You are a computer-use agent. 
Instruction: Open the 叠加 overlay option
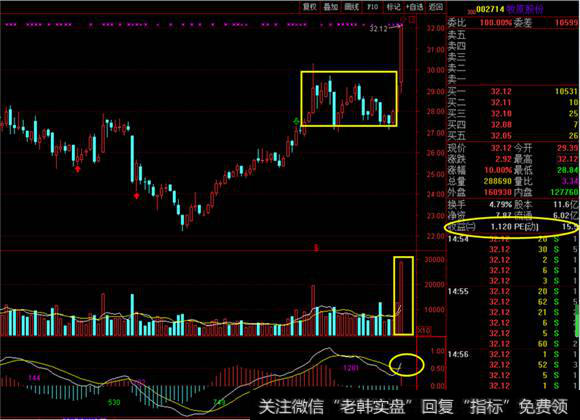pyautogui.click(x=331, y=7)
